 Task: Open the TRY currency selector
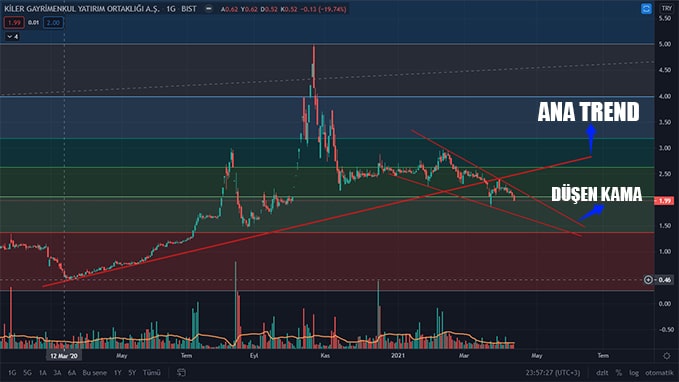(x=667, y=8)
